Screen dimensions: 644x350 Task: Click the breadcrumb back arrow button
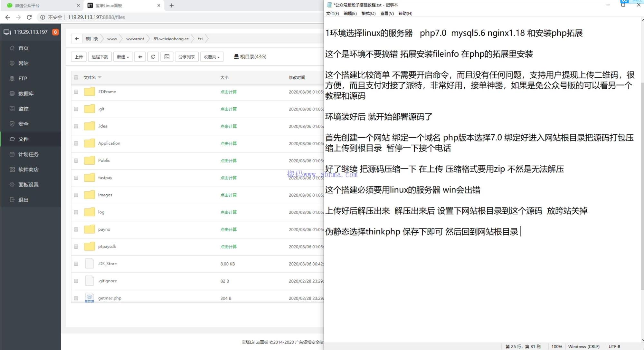[x=77, y=39]
